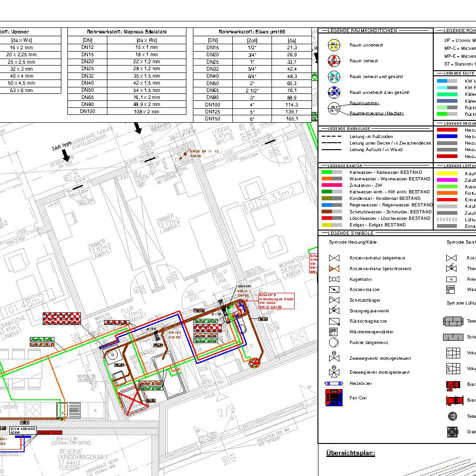Select the orange Absperrarmatur (geschlossen) symbol
This screenshot has height=476, width=476.
click(x=334, y=269)
